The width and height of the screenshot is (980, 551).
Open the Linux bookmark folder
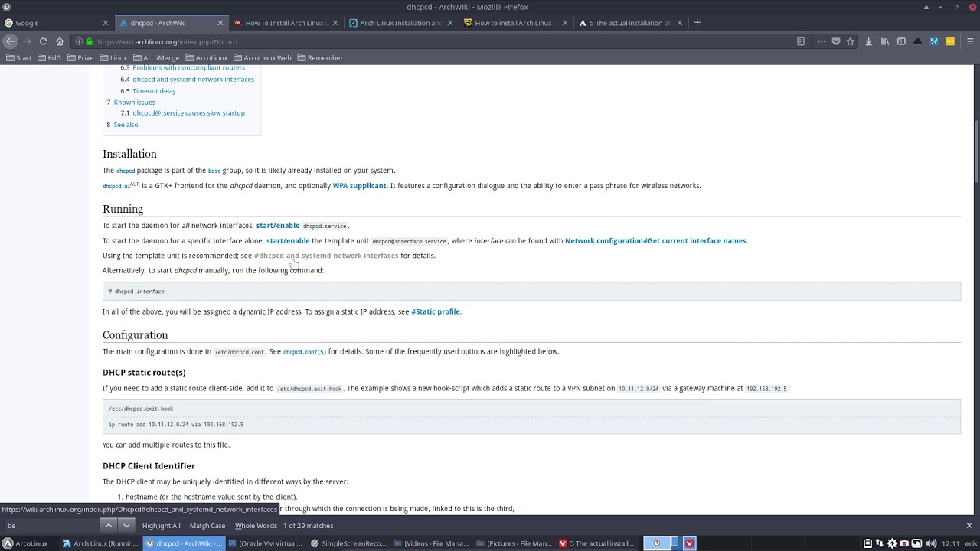pyautogui.click(x=113, y=57)
